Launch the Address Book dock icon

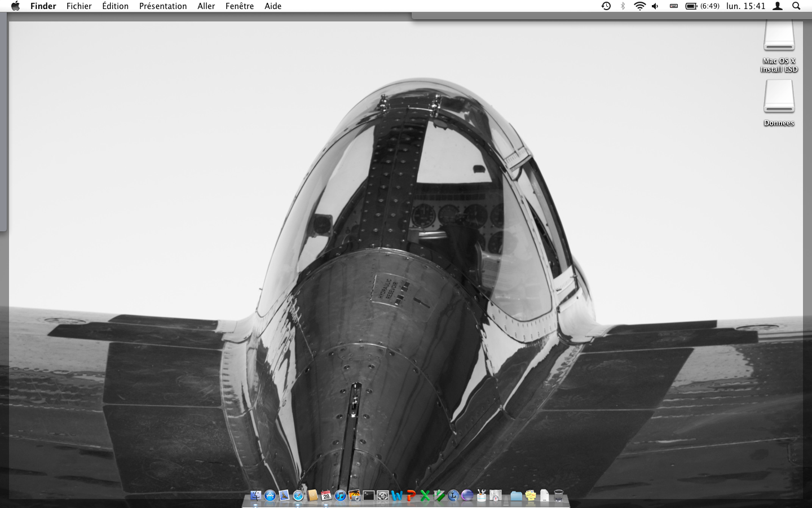[312, 496]
